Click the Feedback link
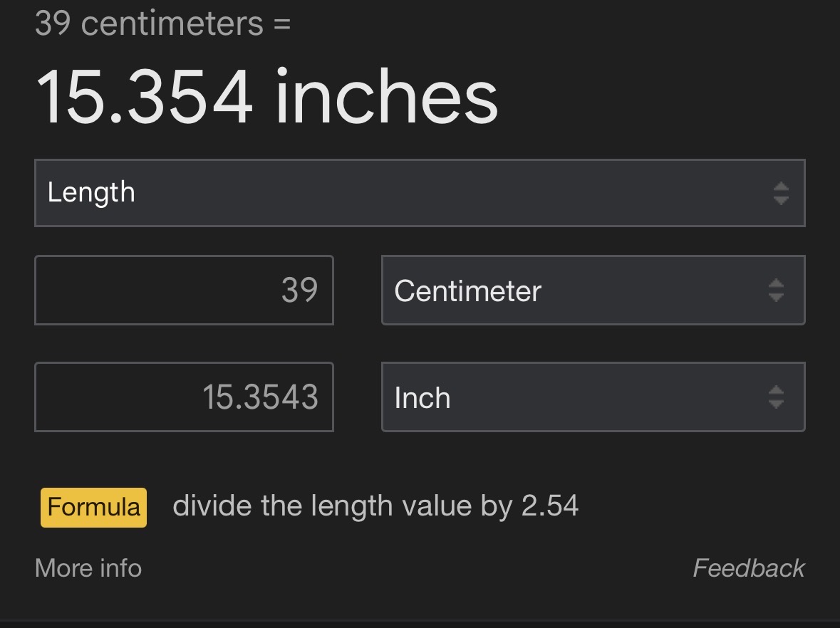The height and width of the screenshot is (628, 840). tap(748, 568)
